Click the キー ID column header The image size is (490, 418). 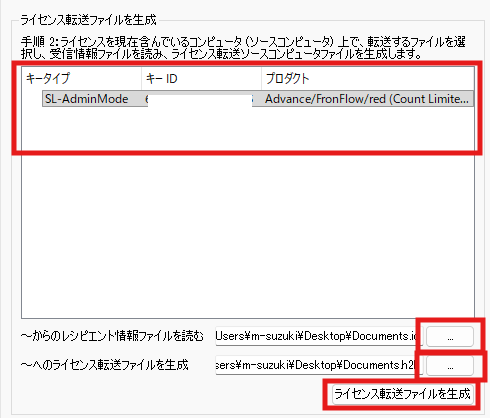pos(201,78)
